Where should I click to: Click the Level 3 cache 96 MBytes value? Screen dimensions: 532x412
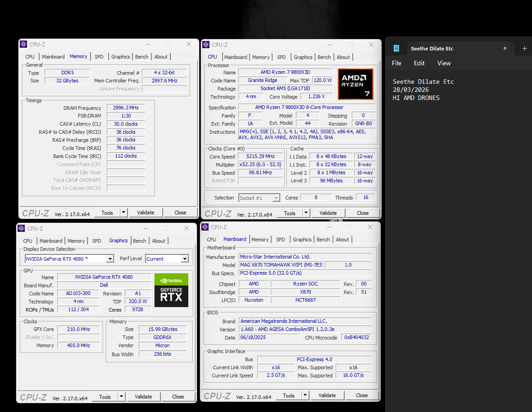click(331, 181)
